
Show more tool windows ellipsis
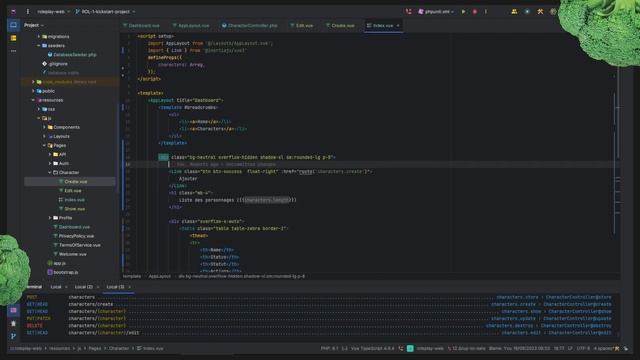pyautogui.click(x=13, y=51)
